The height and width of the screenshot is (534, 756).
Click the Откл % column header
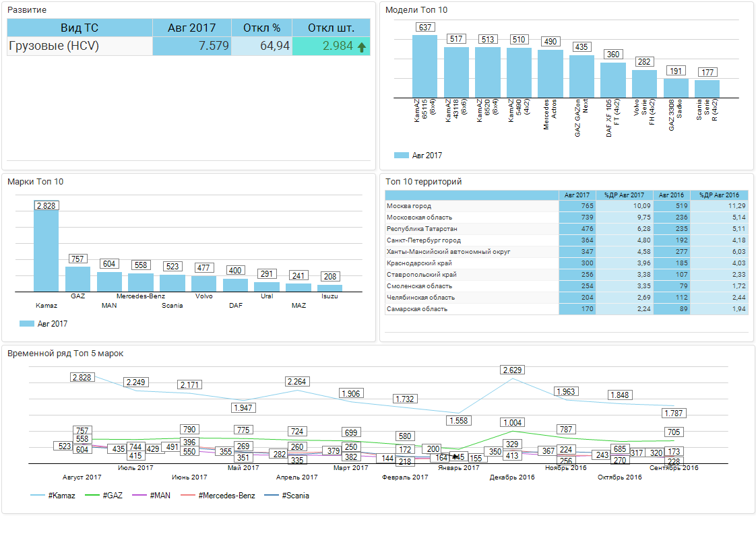coord(262,28)
